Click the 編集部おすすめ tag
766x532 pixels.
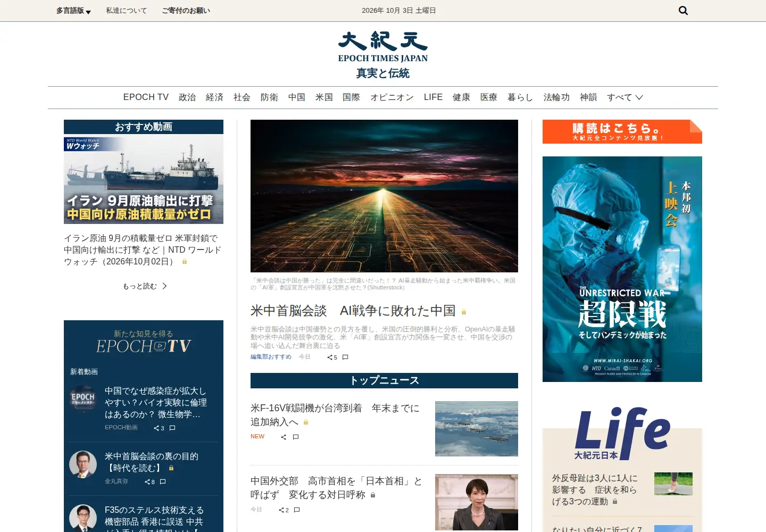coord(271,357)
